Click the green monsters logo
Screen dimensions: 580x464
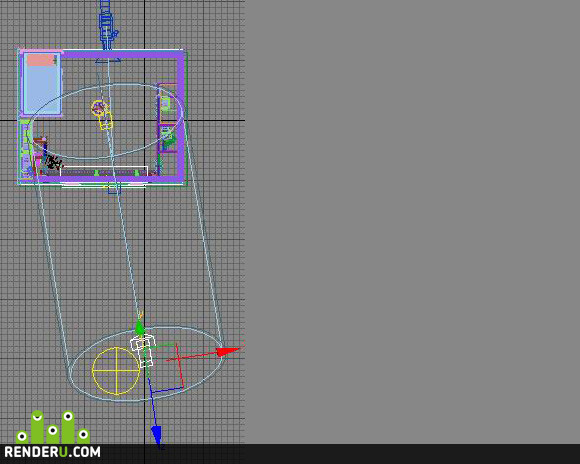pos(53,427)
